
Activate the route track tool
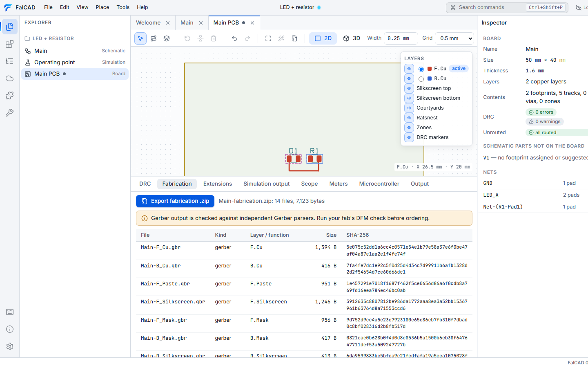point(154,38)
